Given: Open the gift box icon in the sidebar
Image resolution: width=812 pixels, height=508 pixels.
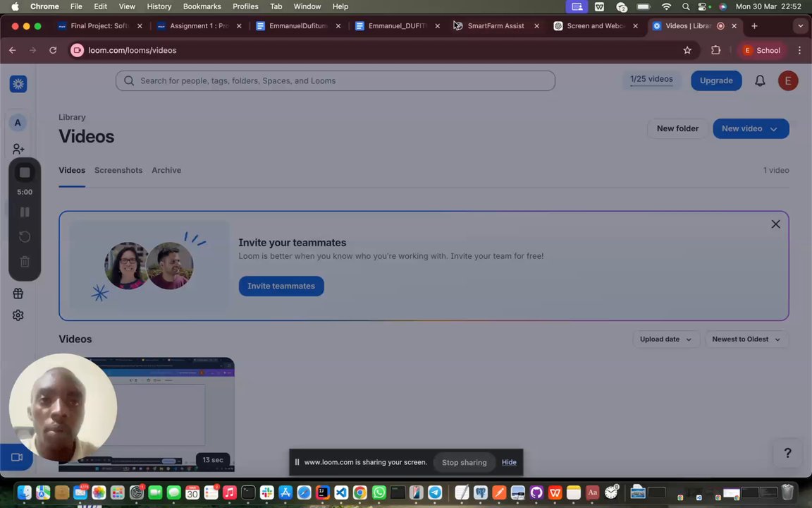Looking at the screenshot, I should pyautogui.click(x=18, y=294).
